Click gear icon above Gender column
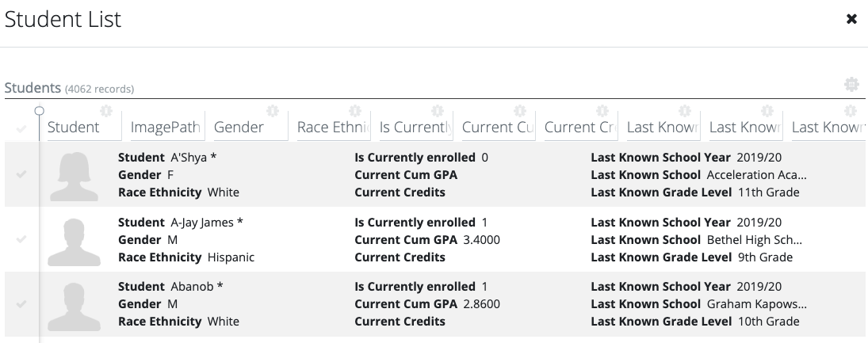Viewport: 868px width, 343px height. [x=273, y=111]
